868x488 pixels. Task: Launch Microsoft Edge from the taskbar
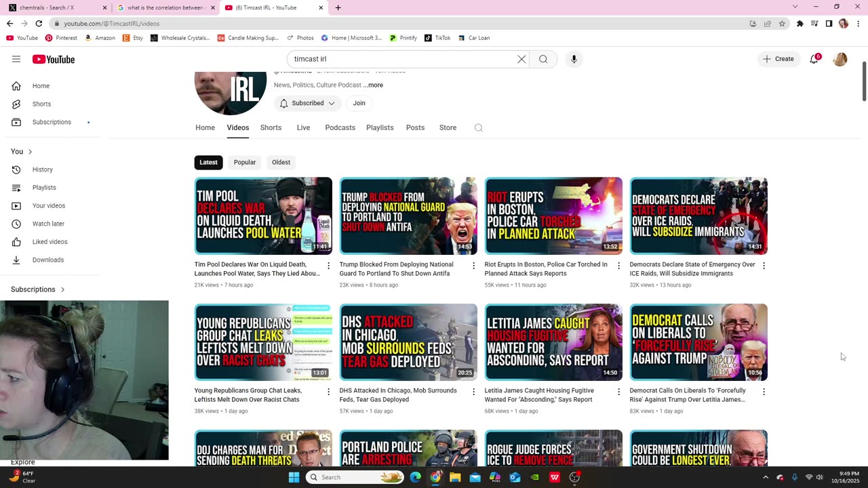[x=415, y=477]
